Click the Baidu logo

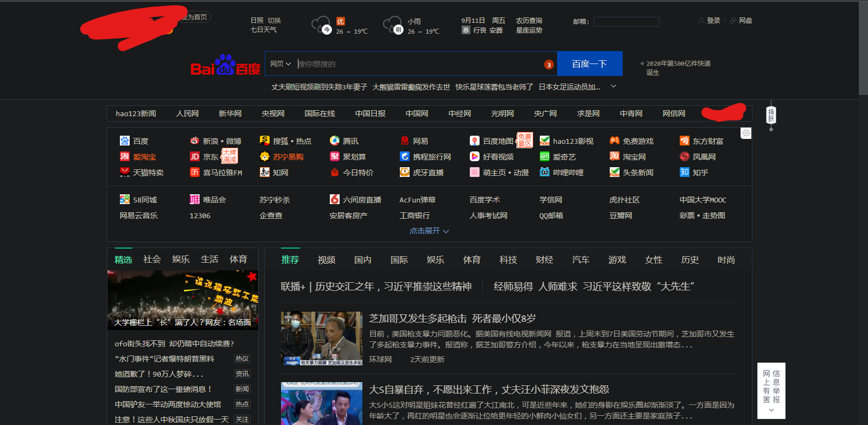[x=226, y=65]
